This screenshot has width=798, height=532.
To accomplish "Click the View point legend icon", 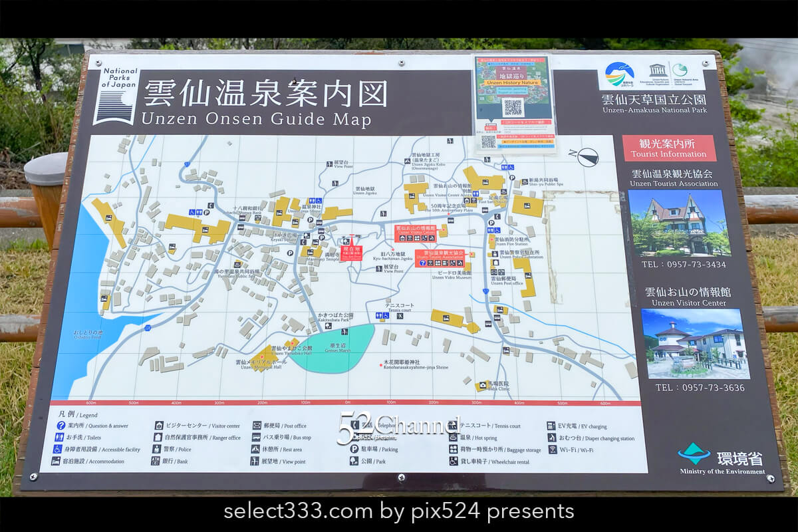I will [255, 461].
